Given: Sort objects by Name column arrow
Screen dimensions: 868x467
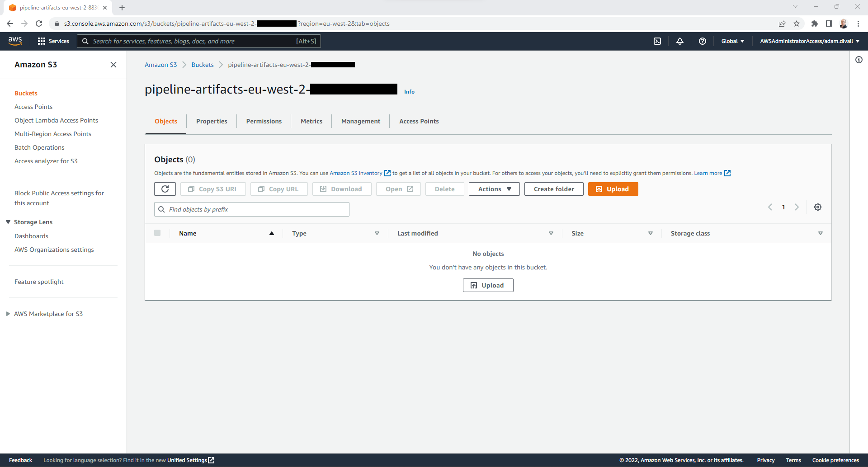Looking at the screenshot, I should (272, 233).
